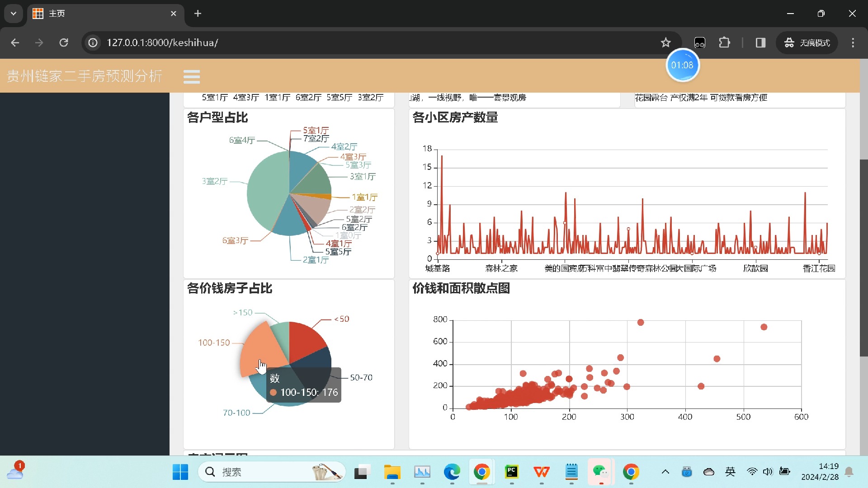Screen dimensions: 868x488
Task: Click the address bar URL field
Action: pyautogui.click(x=362, y=42)
